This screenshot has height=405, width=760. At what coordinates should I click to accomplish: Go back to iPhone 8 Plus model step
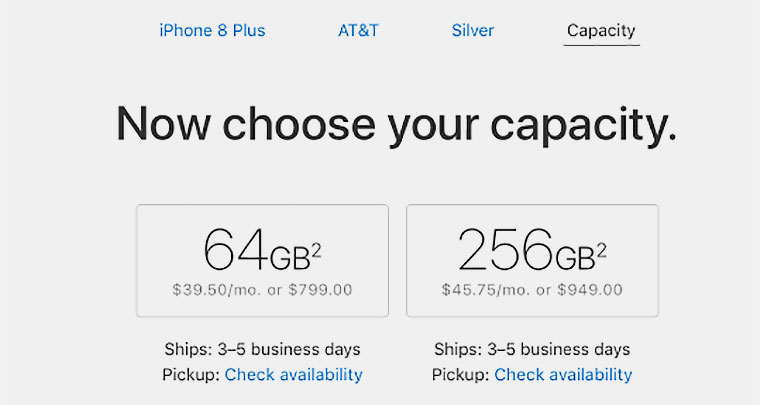click(212, 30)
